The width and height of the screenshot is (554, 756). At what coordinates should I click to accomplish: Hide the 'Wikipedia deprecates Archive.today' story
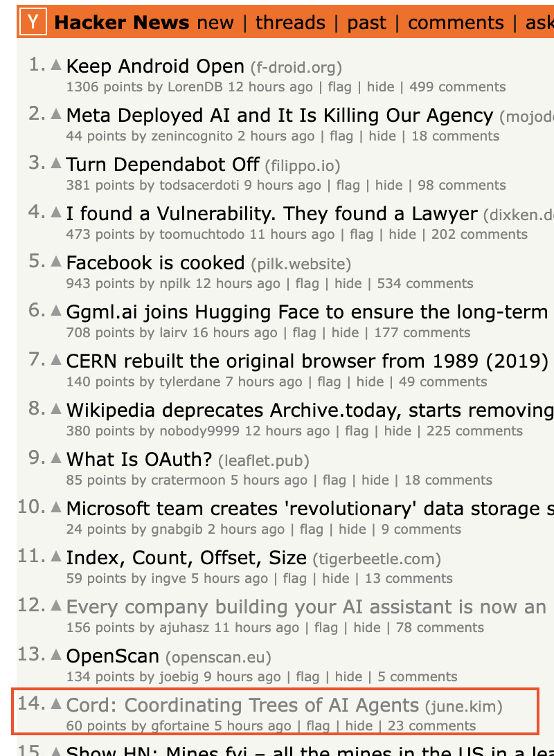tap(397, 431)
